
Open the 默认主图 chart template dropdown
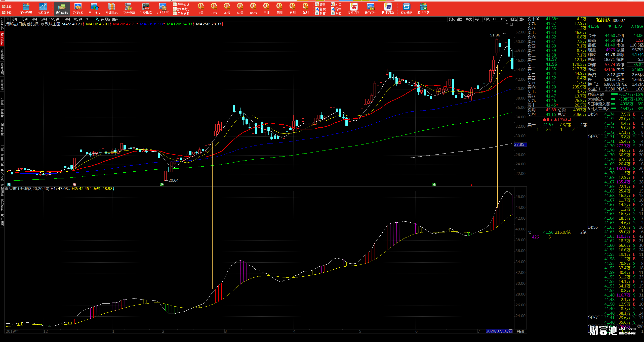tap(43, 24)
